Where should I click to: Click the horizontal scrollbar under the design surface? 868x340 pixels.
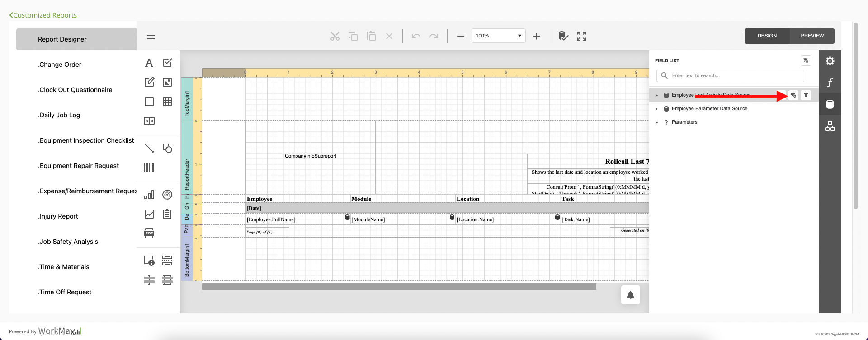[399, 287]
